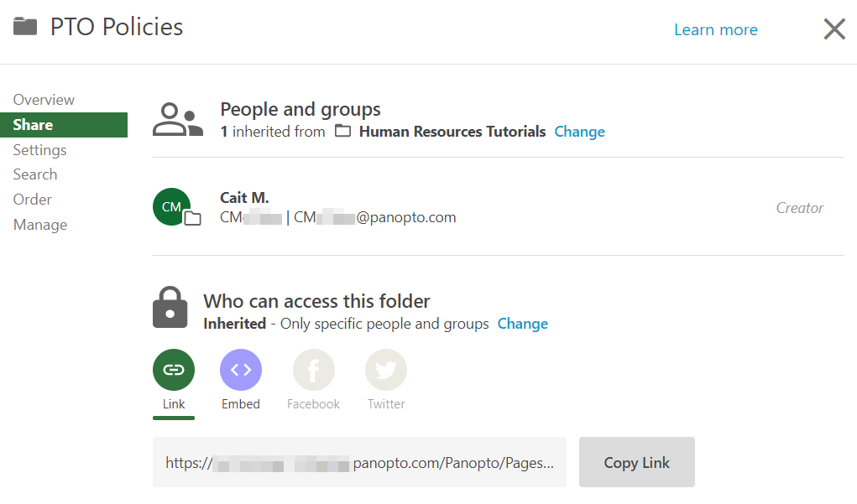Open the Overview section

43,99
